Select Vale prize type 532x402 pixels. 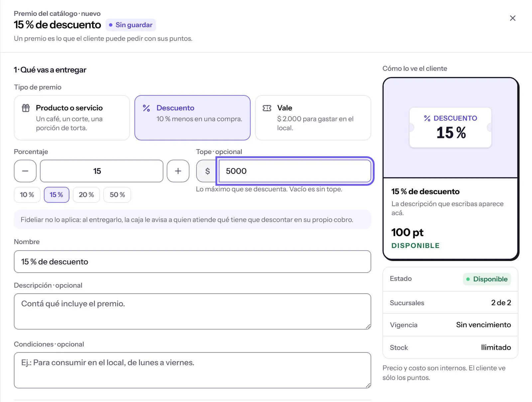coord(313,118)
